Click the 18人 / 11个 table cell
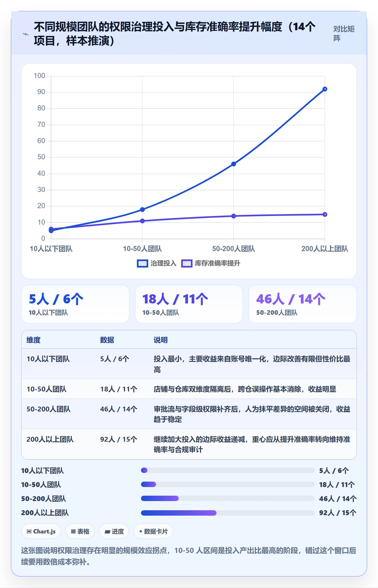Viewport: 378px width, 588px height. coord(119,389)
